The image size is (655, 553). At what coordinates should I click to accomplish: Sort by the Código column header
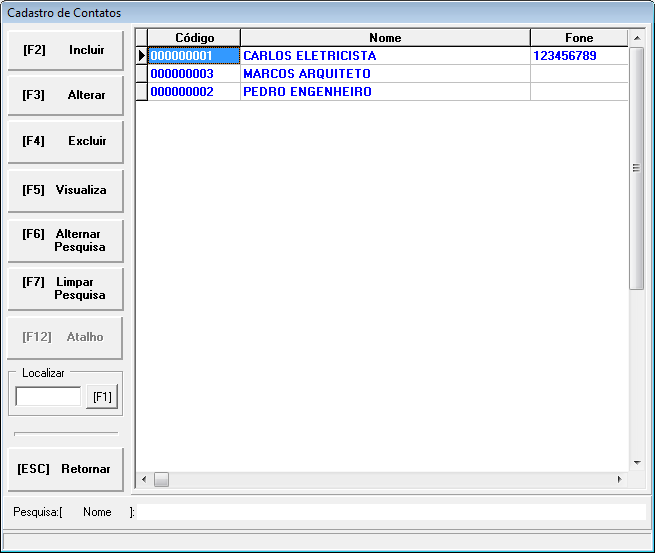[194, 38]
